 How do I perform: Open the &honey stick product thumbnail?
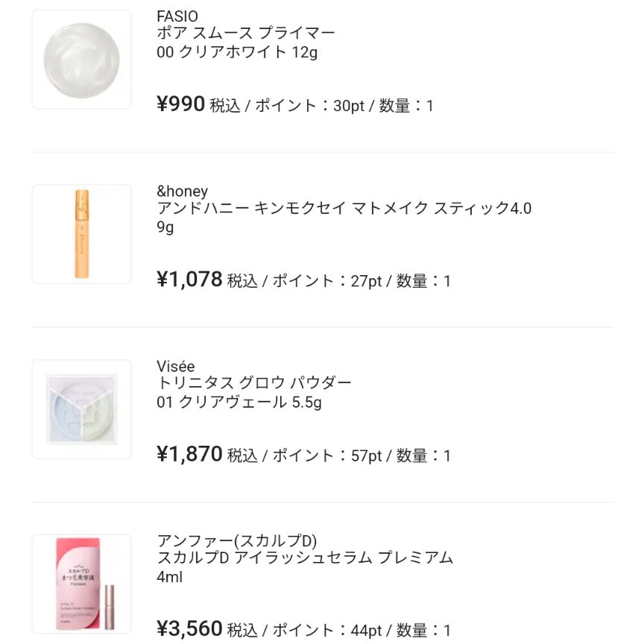click(x=82, y=234)
